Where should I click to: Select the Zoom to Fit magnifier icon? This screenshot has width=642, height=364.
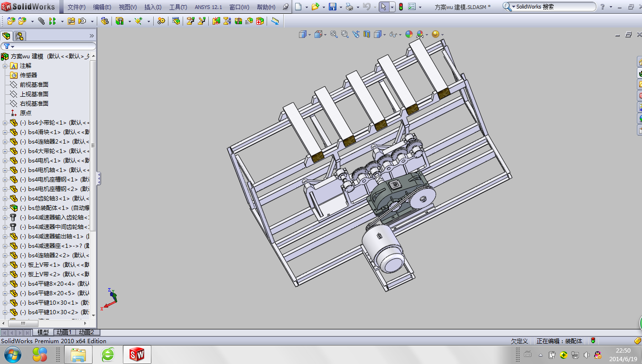coord(334,34)
